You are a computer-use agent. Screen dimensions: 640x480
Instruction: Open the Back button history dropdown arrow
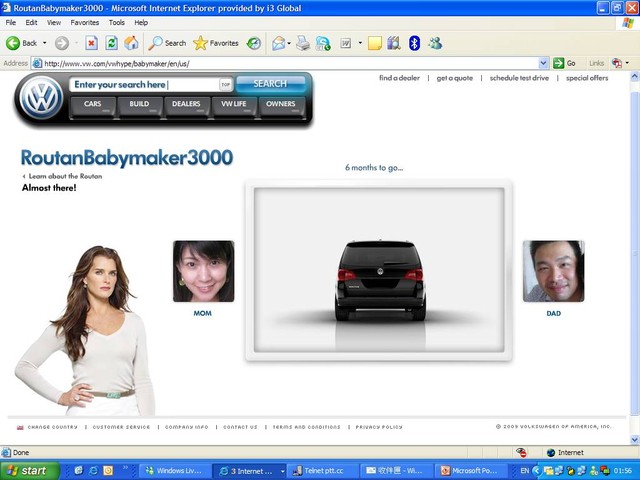coord(44,43)
